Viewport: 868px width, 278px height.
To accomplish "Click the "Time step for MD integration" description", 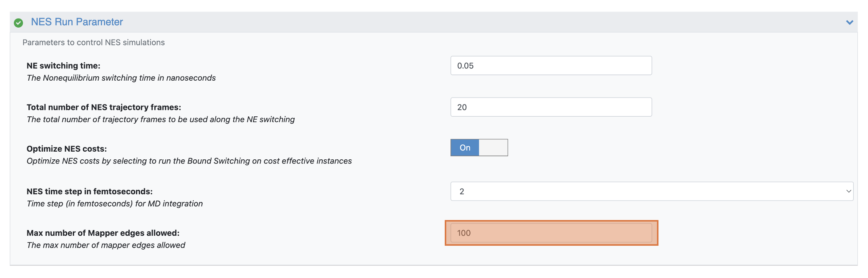I will pyautogui.click(x=115, y=204).
